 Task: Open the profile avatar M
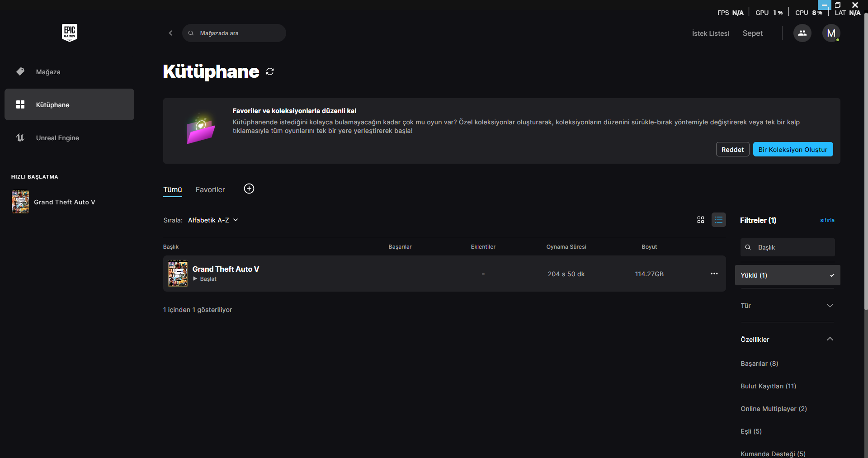coord(831,33)
